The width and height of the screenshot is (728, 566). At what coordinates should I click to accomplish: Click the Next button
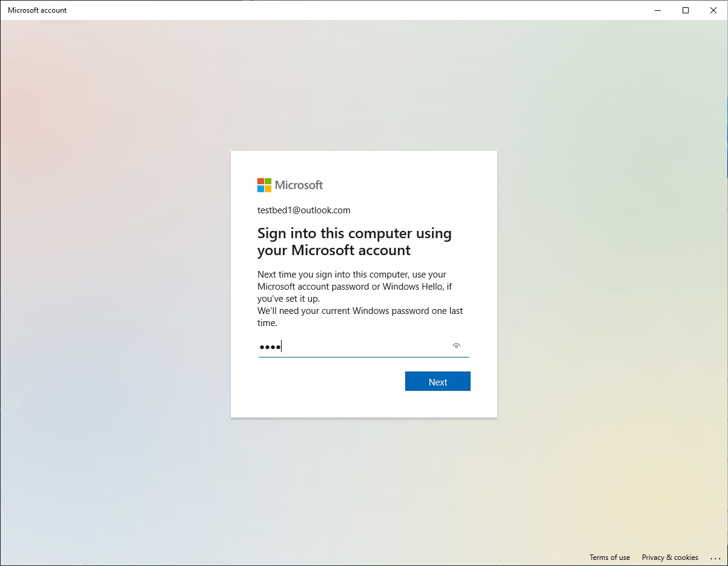437,381
